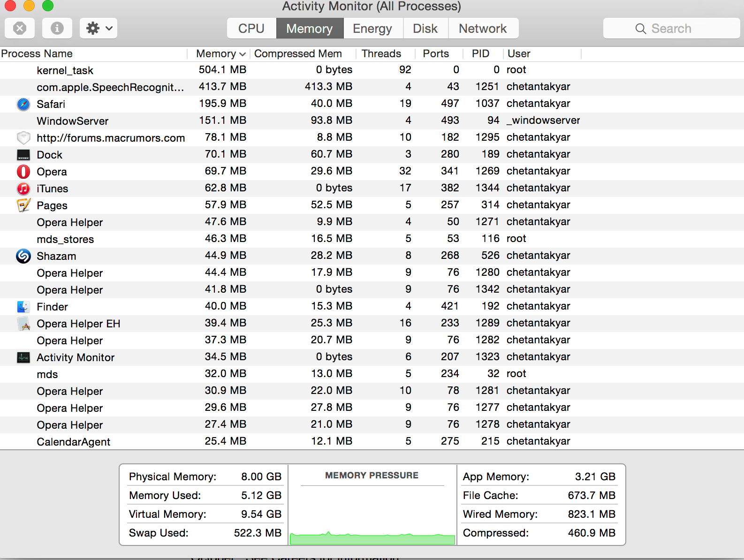The width and height of the screenshot is (744, 560).
Task: Select Opera Helper using 29.6 MB
Action: 372,408
